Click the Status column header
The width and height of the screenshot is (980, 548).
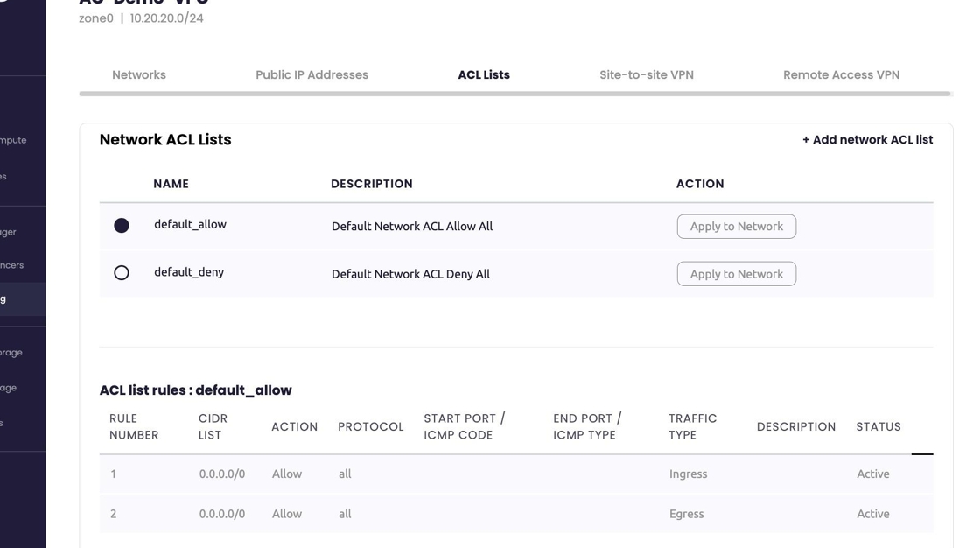click(x=878, y=426)
